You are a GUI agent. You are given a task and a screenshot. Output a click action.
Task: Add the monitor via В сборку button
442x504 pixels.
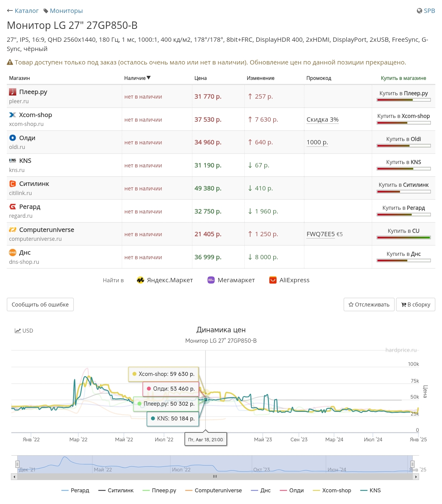click(x=416, y=304)
